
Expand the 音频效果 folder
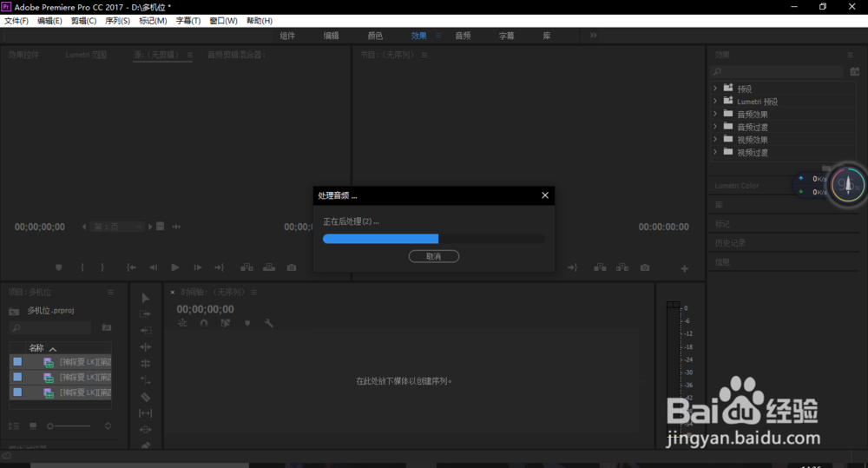click(715, 114)
